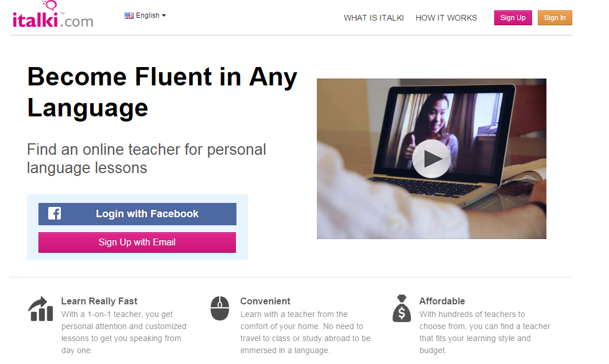
Task: Click the pink Sign Up button
Action: [x=513, y=18]
